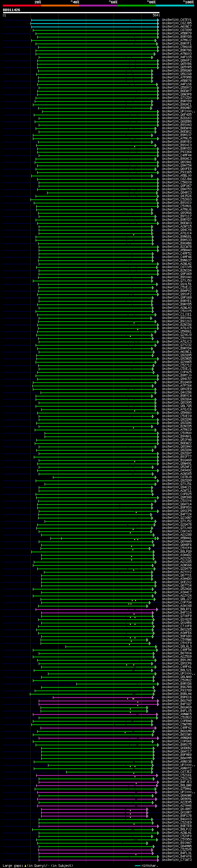Open hit UniRef100_C6T899
The height and width of the screenshot is (868, 197).
tap(177, 30)
